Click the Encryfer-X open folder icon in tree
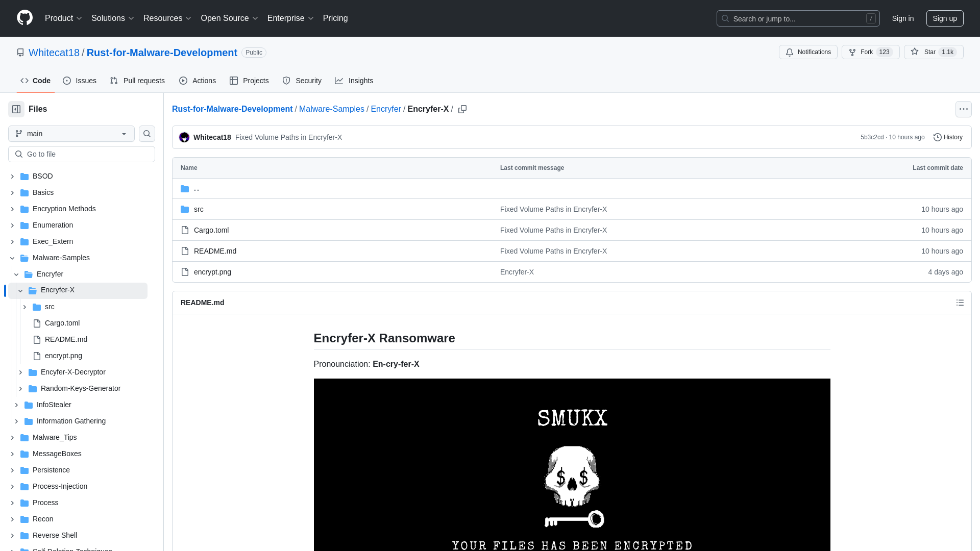Screen dimensions: 980x551 pyautogui.click(x=33, y=290)
